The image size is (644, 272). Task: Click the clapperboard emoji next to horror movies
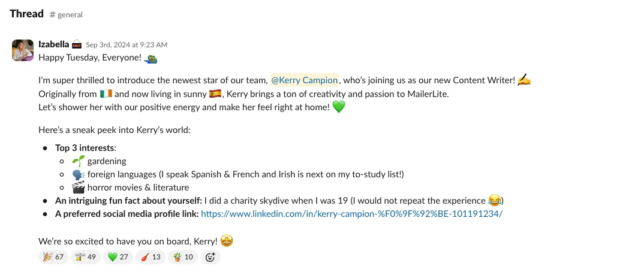tap(78, 188)
